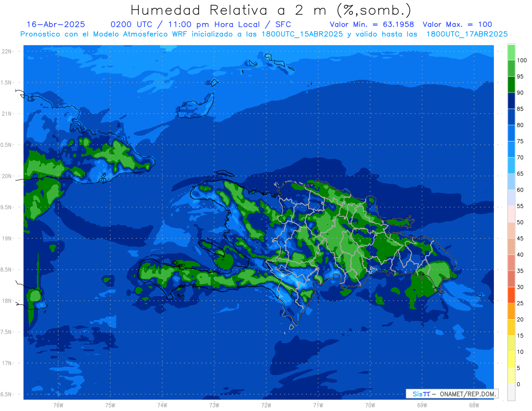Click the legend label "85"
Screen dimensions: 532x411
[520, 109]
